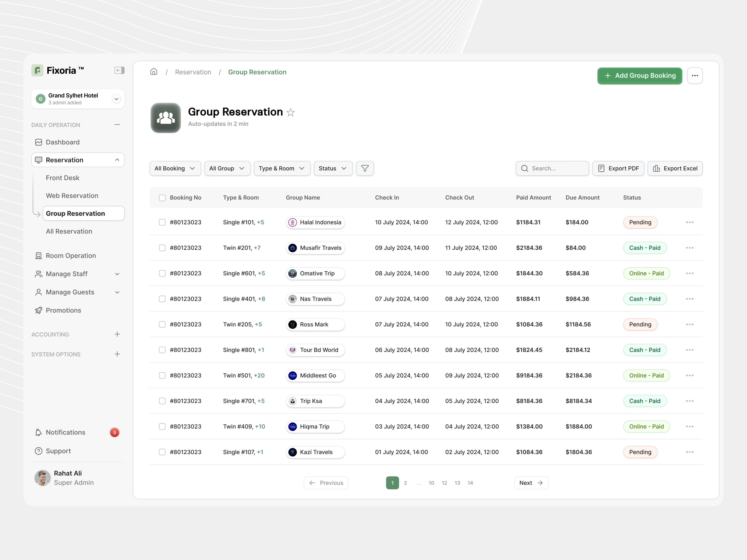Select the Promotions section in sidebar
747x560 pixels.
coord(63,310)
